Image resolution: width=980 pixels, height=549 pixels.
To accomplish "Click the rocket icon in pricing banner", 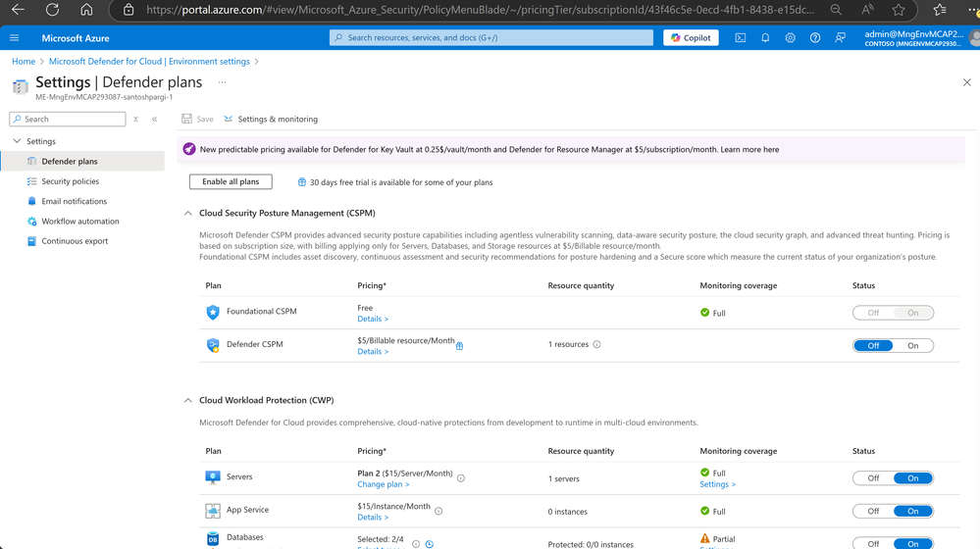I will click(188, 149).
